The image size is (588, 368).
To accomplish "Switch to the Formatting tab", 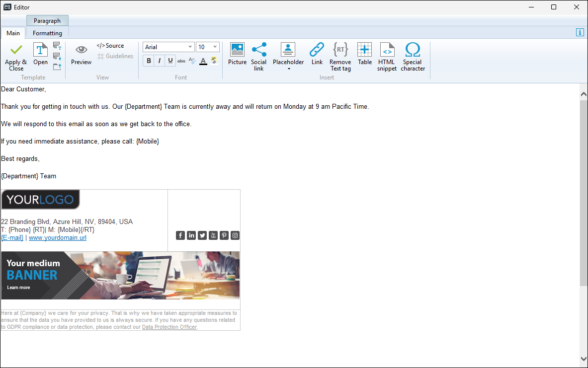I will [x=47, y=33].
